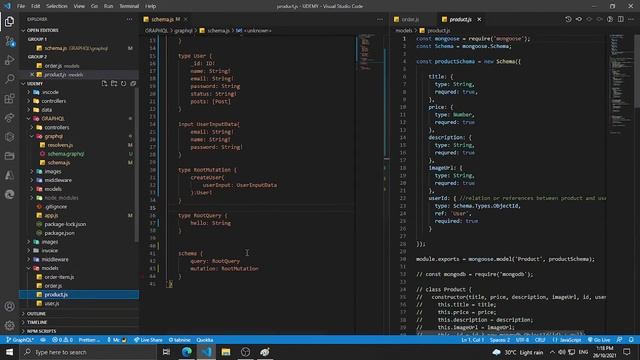Click Ln 1, Col 1 in status bar
Viewport: 640px width, 360px height.
[473, 340]
